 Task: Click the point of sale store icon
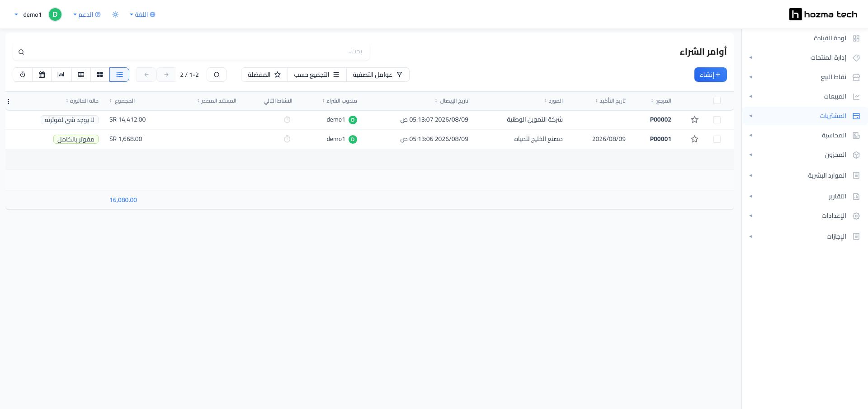point(856,77)
